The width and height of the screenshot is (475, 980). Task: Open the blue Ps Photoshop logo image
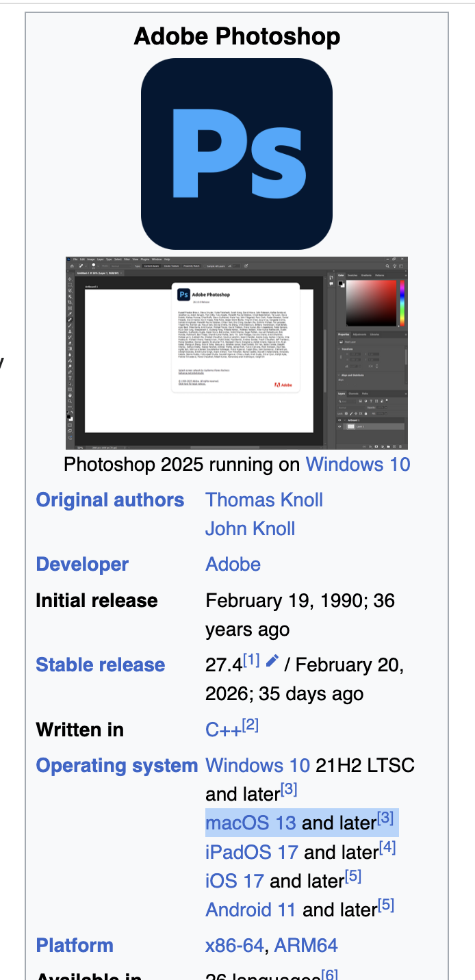tap(237, 154)
